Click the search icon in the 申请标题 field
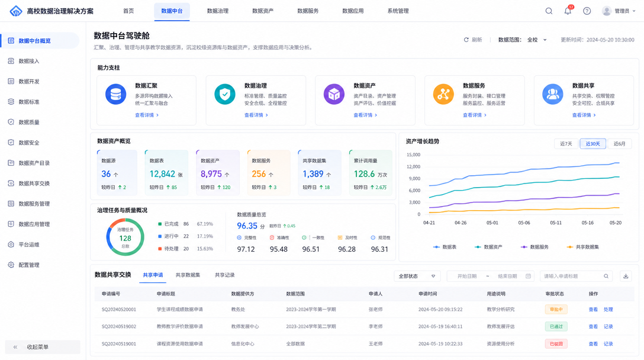This screenshot has width=644, height=360. point(606,276)
